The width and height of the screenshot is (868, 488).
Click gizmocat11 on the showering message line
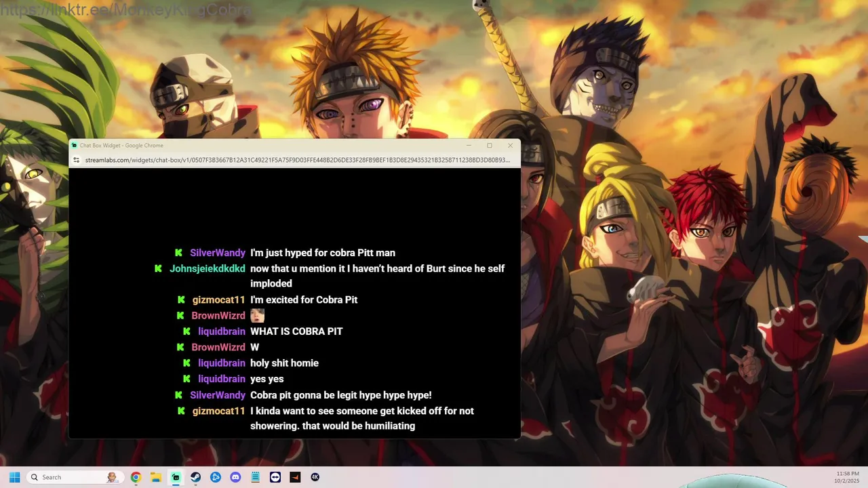pyautogui.click(x=219, y=411)
